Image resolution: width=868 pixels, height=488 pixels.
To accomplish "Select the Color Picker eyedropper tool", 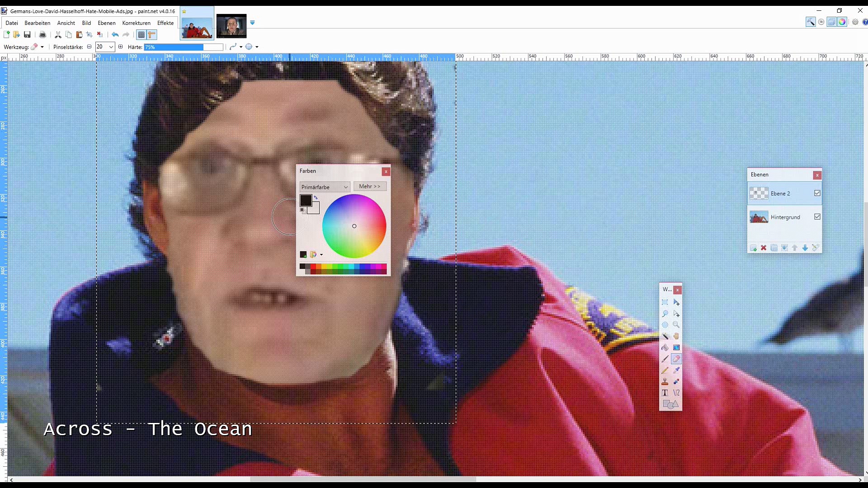I will [676, 370].
